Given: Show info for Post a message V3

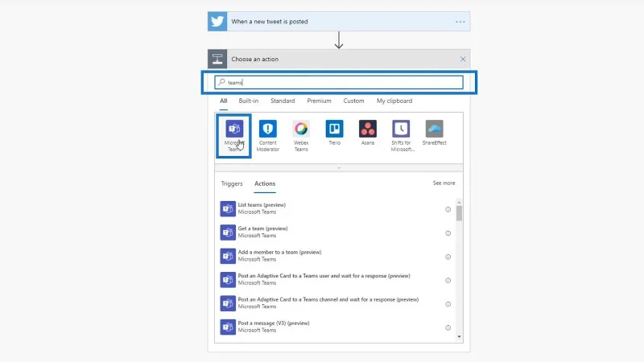Looking at the screenshot, I should pyautogui.click(x=448, y=327).
